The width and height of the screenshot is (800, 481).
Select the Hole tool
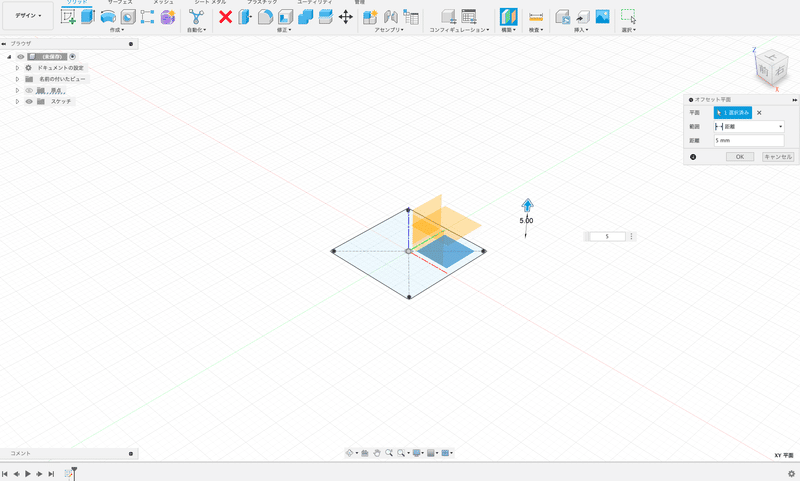[128, 17]
